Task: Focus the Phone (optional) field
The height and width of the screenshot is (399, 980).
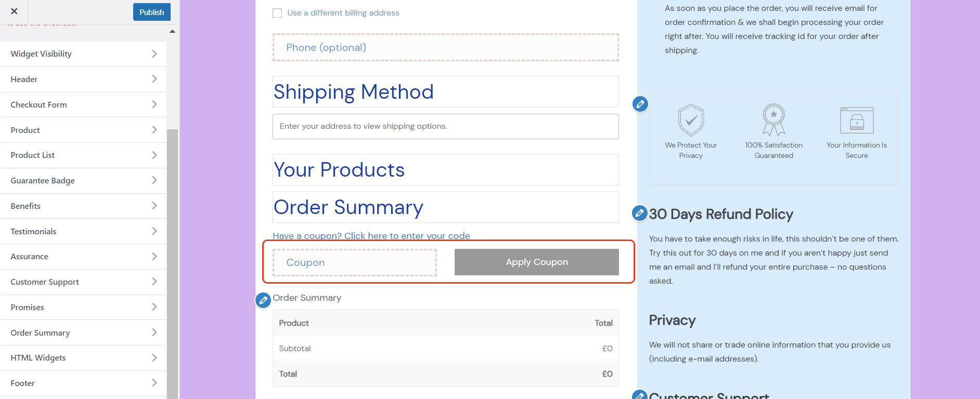Action: (x=445, y=48)
